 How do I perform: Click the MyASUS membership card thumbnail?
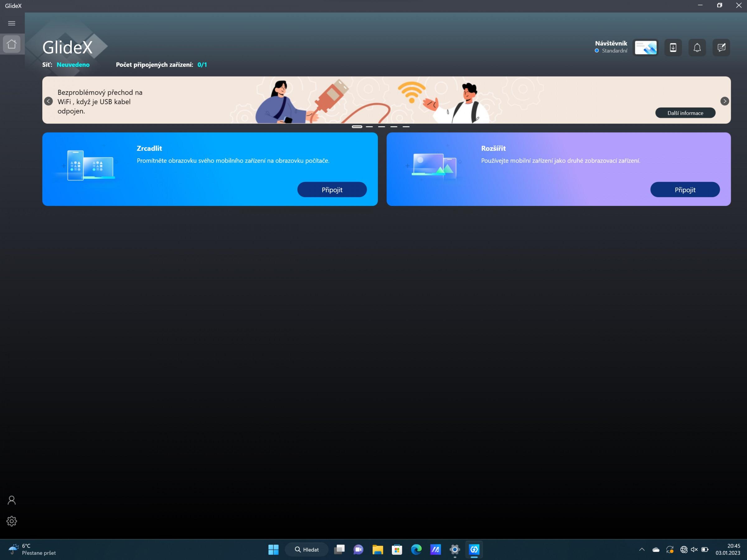[646, 48]
